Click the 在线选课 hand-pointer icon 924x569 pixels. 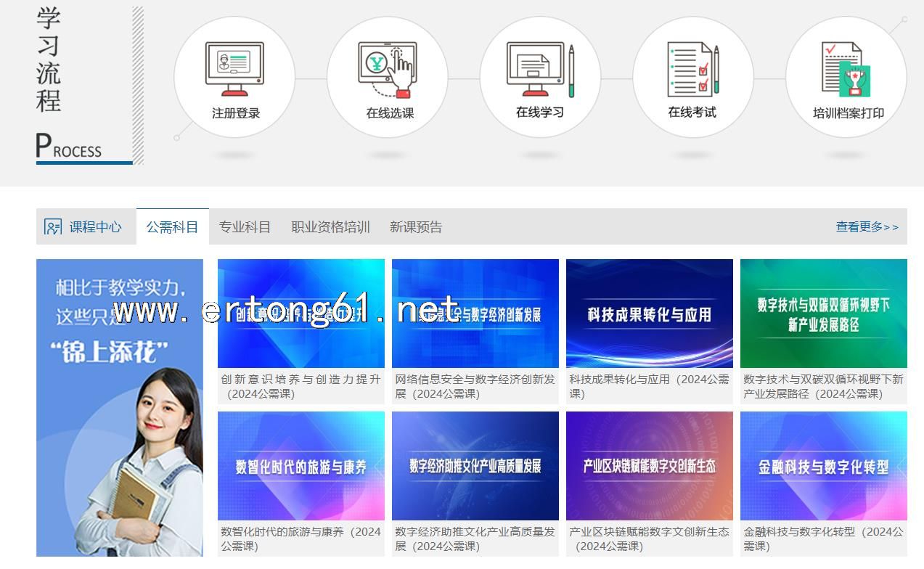click(x=387, y=70)
